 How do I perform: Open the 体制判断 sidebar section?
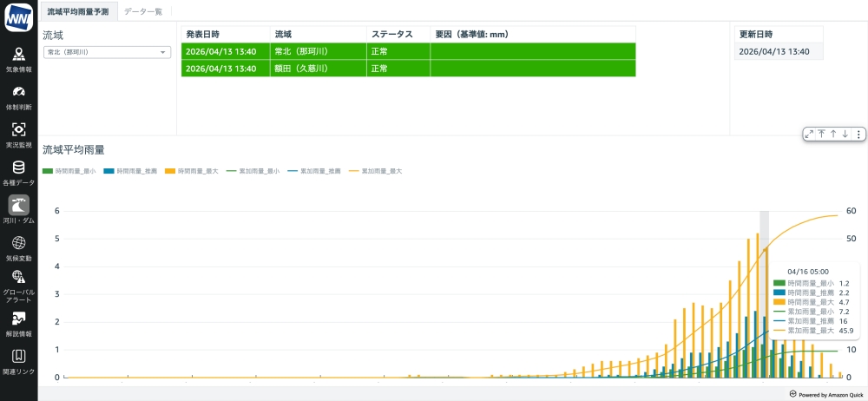point(18,95)
